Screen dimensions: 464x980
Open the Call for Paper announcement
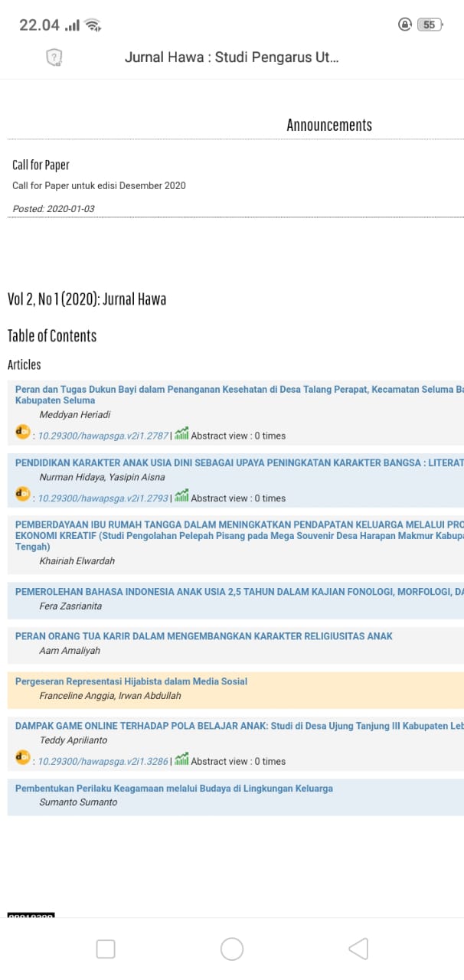pos(41,165)
